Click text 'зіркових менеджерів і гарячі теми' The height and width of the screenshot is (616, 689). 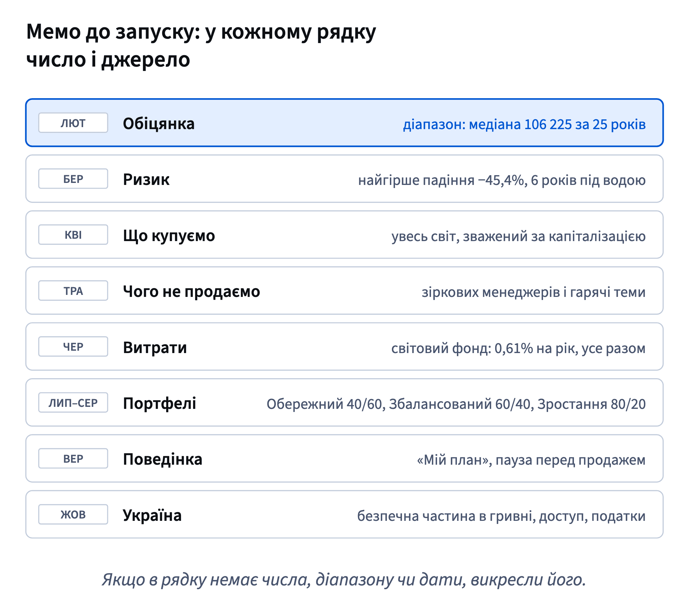point(534,292)
